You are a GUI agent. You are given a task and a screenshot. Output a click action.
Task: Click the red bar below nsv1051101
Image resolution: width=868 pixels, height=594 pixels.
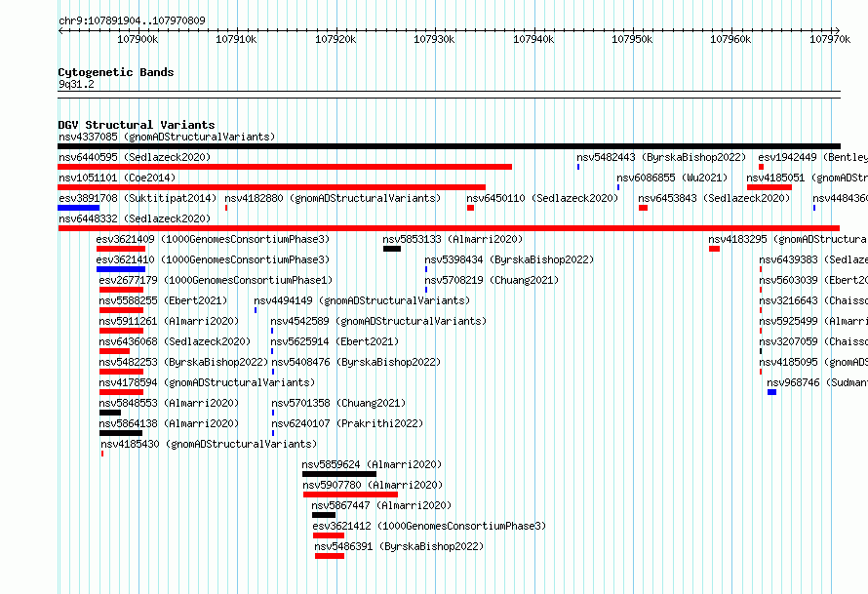click(x=271, y=187)
